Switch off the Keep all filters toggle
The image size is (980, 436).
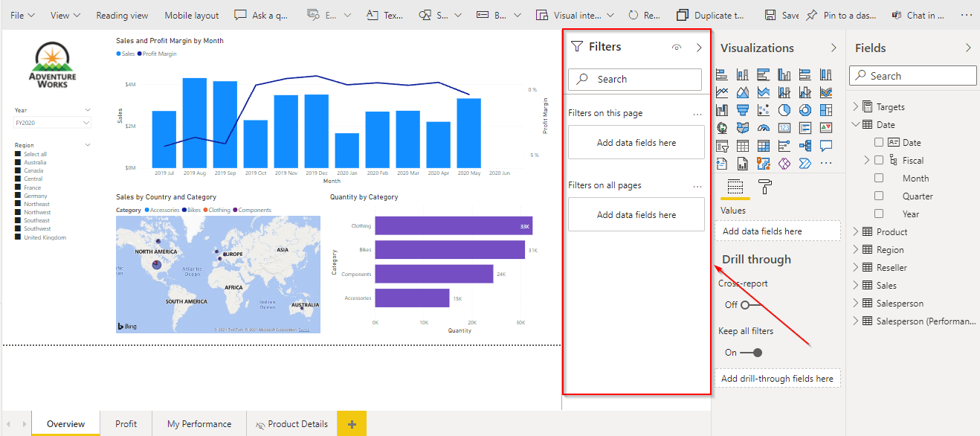pyautogui.click(x=751, y=352)
